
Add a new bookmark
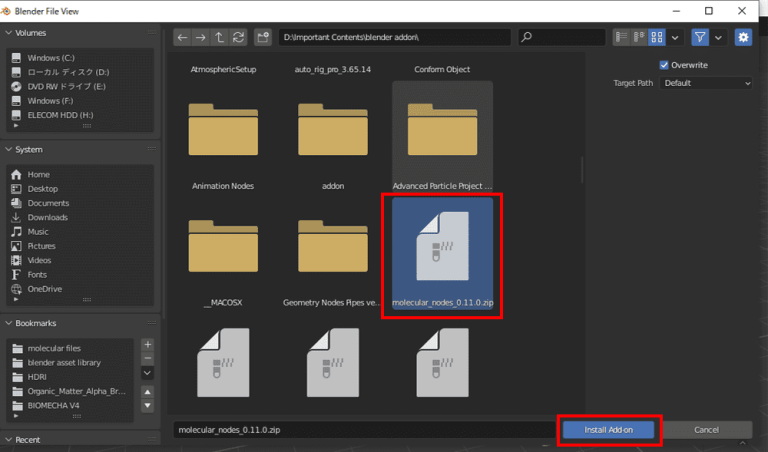point(148,344)
